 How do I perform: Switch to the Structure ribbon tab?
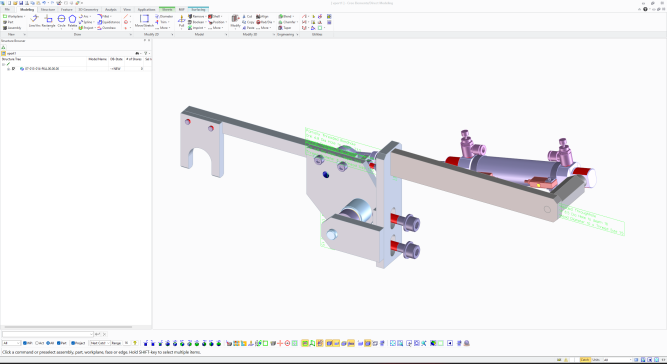[48, 9]
